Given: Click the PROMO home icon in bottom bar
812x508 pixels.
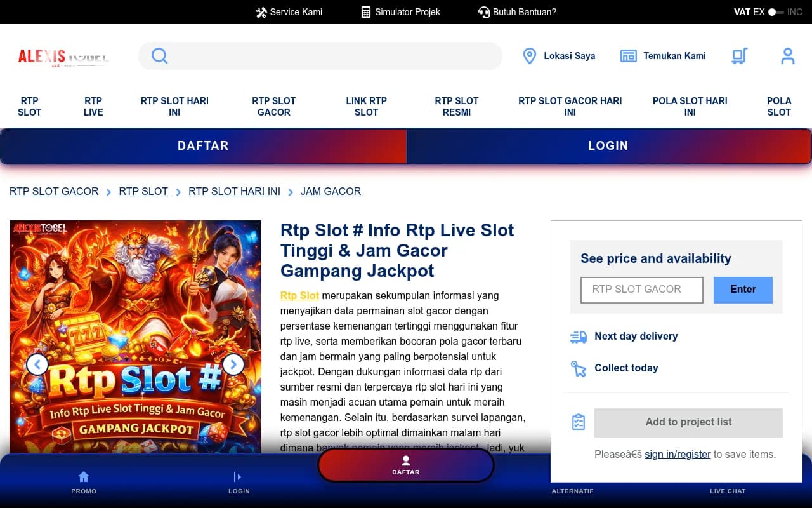Looking at the screenshot, I should pyautogui.click(x=84, y=477).
